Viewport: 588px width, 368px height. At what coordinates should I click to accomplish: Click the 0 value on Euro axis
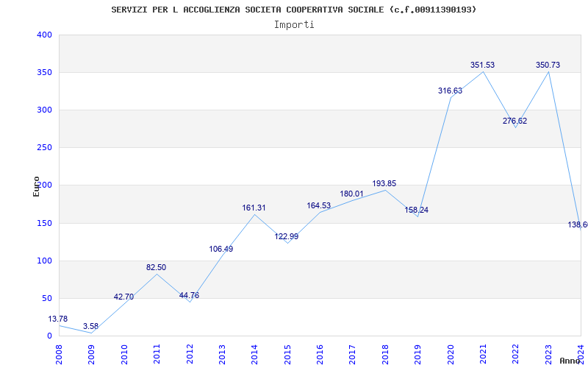(49, 336)
